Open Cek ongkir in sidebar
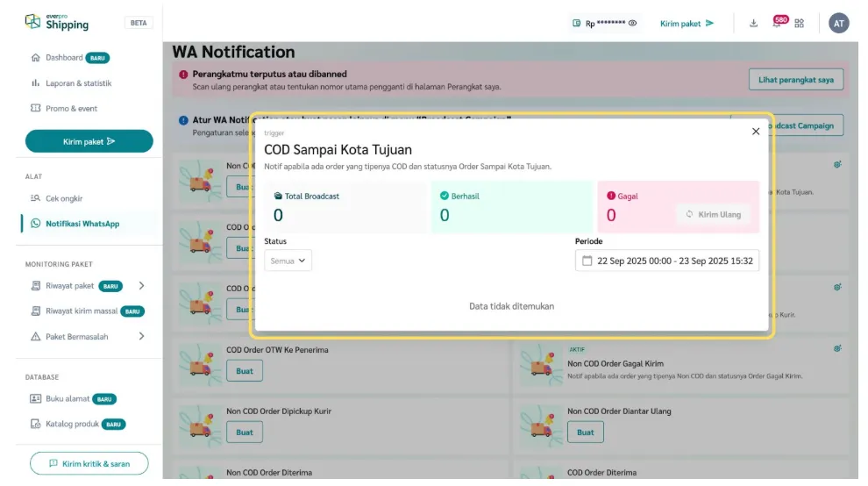Viewport: 868px width, 486px height. click(64, 198)
